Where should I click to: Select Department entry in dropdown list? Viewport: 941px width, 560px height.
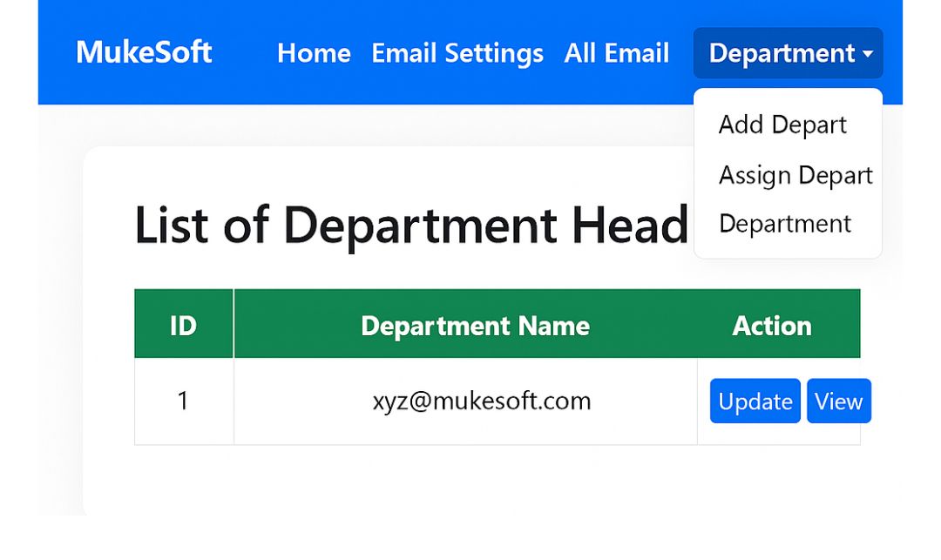pyautogui.click(x=785, y=224)
